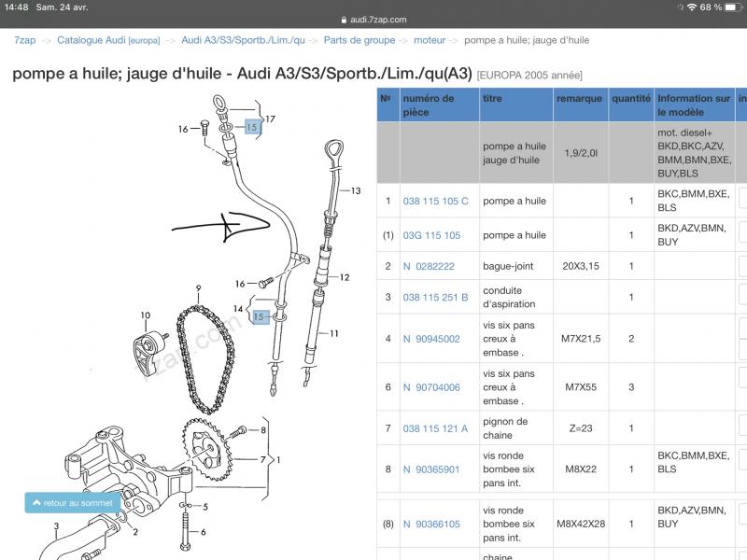Open part number 038 115 121 A
This screenshot has width=747, height=560.
[x=435, y=428]
